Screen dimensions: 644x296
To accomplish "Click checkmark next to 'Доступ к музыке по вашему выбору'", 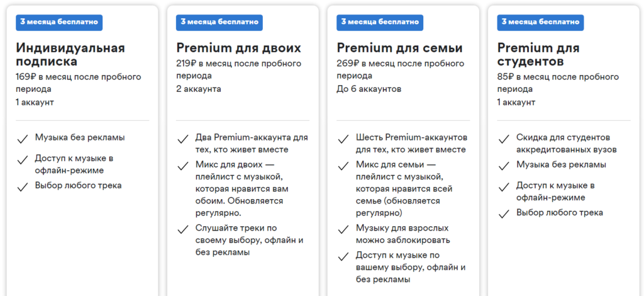I will (343, 256).
